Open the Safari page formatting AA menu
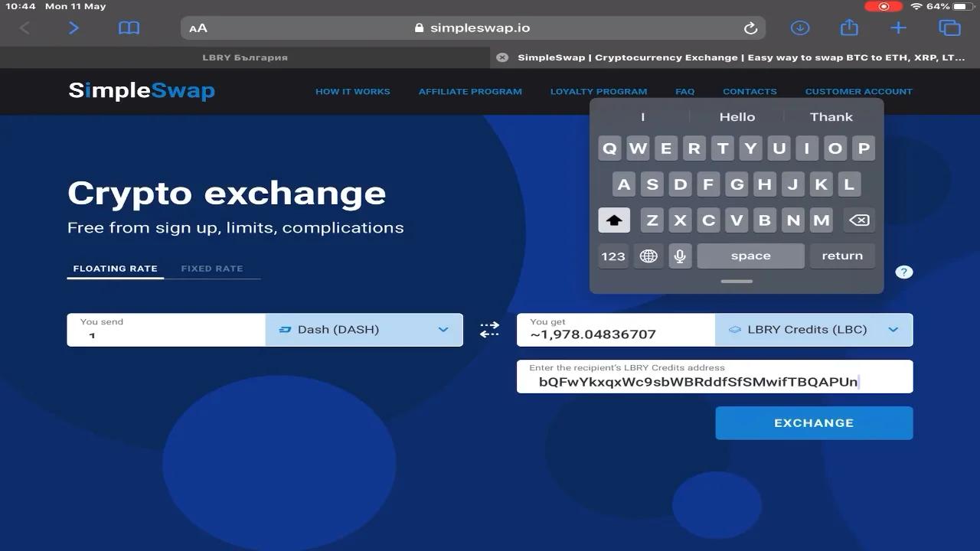Screen dimensions: 980x551 197,28
